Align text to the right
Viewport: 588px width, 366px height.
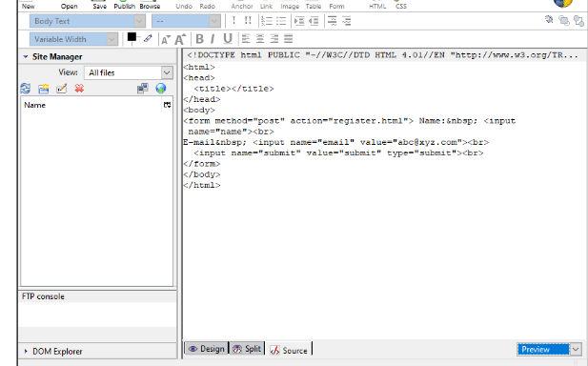[x=274, y=39]
